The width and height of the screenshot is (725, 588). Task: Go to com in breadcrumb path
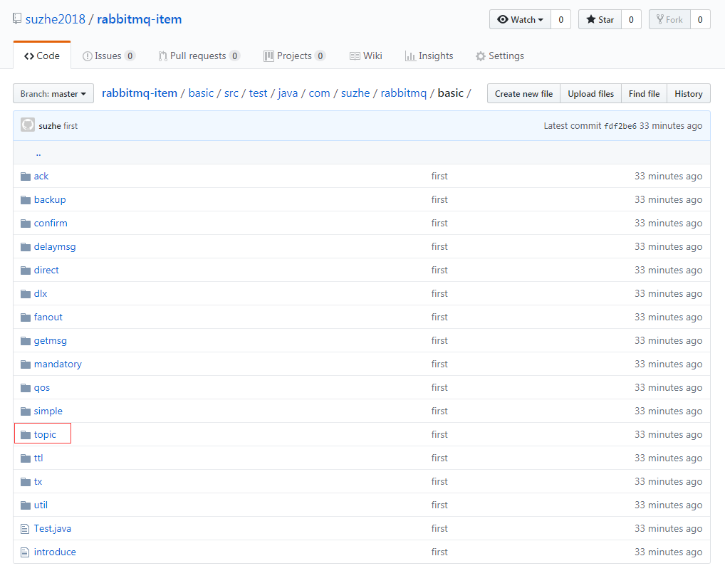pyautogui.click(x=319, y=93)
